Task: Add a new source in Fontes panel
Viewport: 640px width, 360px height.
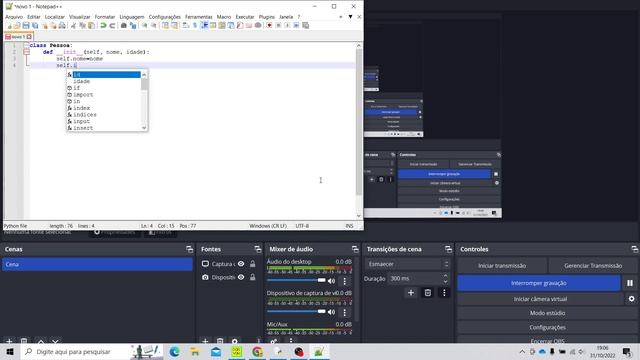Action: (x=205, y=340)
